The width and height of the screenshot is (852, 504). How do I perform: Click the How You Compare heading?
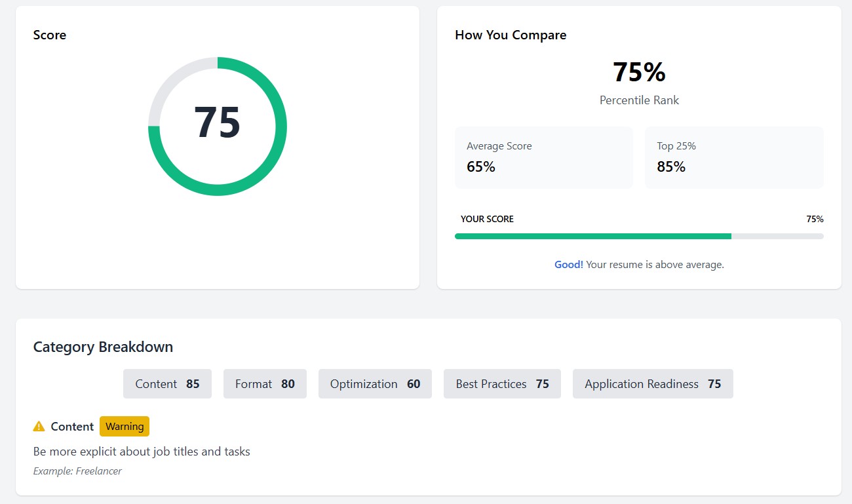coord(511,35)
